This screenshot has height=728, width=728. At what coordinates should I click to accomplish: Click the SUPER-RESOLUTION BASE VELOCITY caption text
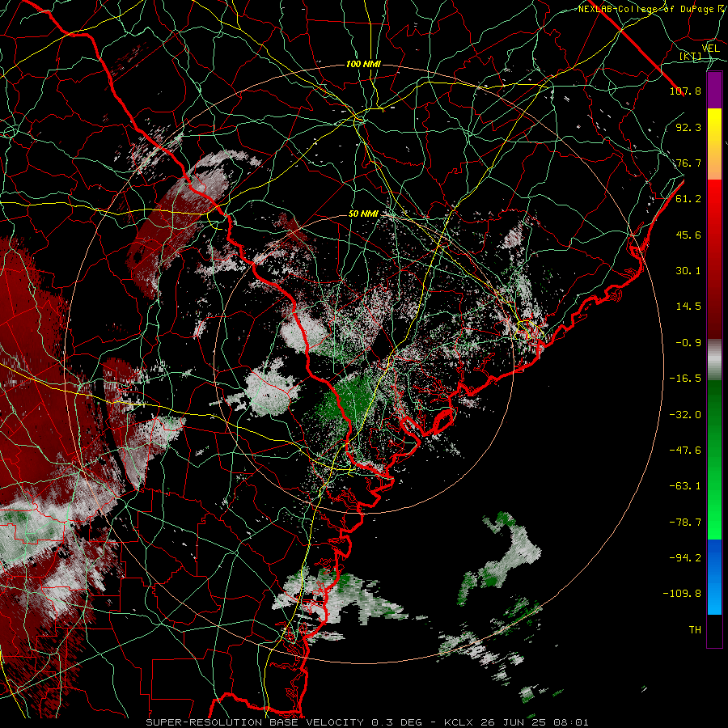tap(255, 722)
